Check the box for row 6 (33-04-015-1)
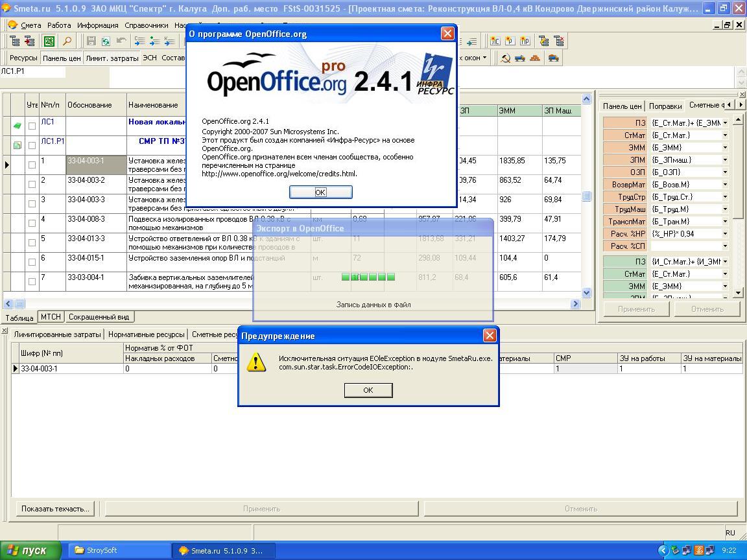Screen dimensions: 747x560 [x=32, y=262]
